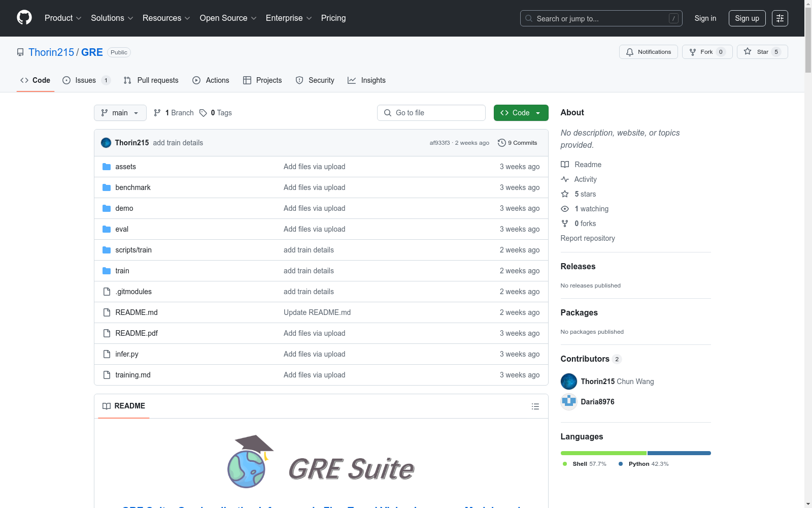Switch to the Security tab
Viewport: 812px width, 508px height.
(315, 80)
